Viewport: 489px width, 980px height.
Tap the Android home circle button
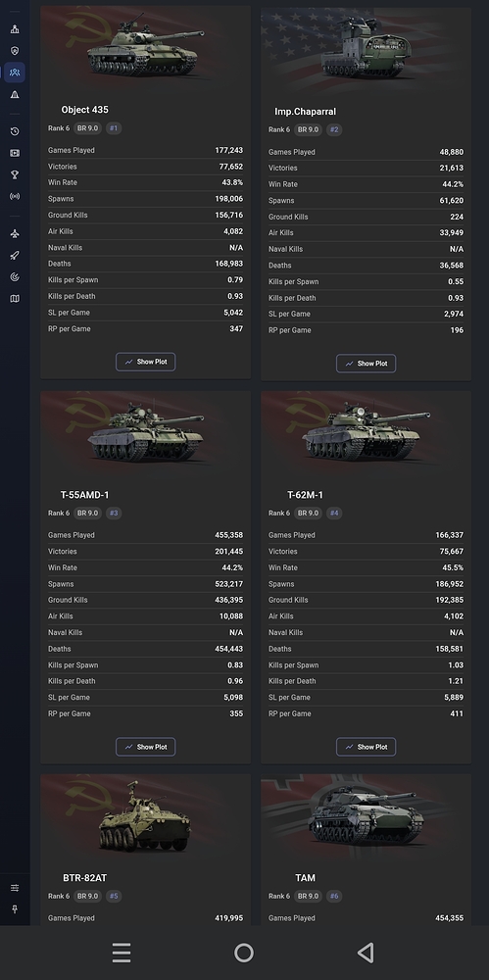tap(244, 953)
